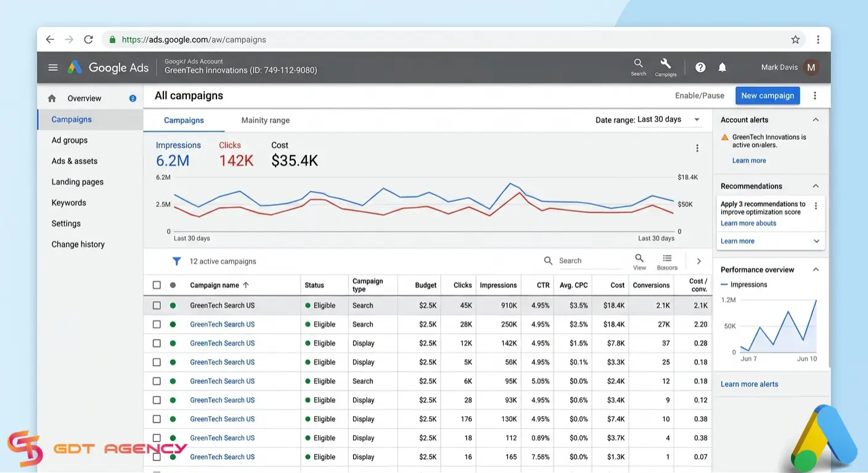The image size is (868, 473).
Task: Reload the page with refresh icon
Action: click(x=88, y=39)
